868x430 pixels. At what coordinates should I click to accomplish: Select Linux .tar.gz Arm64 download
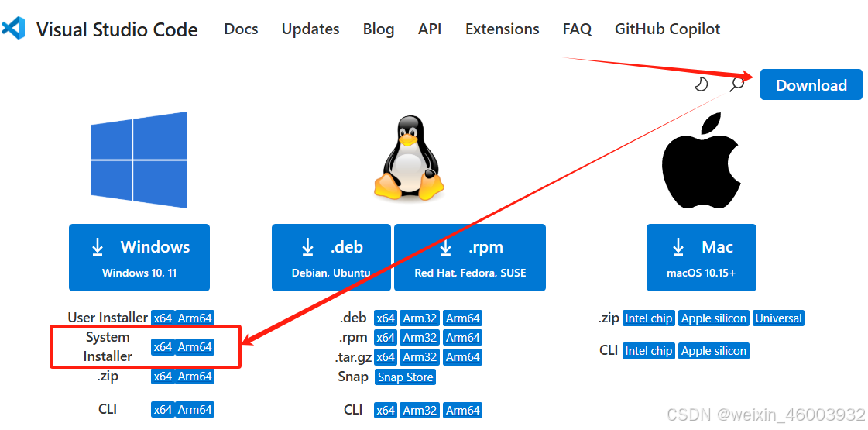pos(463,357)
